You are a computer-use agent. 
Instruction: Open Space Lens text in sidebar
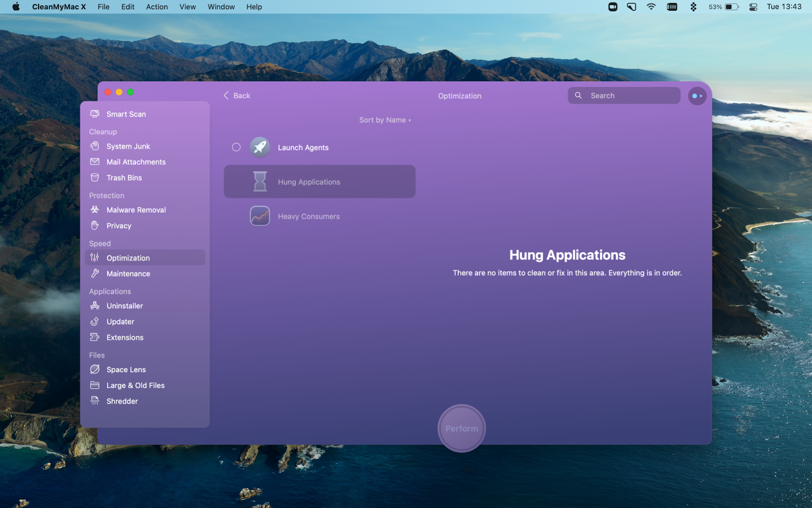point(126,370)
